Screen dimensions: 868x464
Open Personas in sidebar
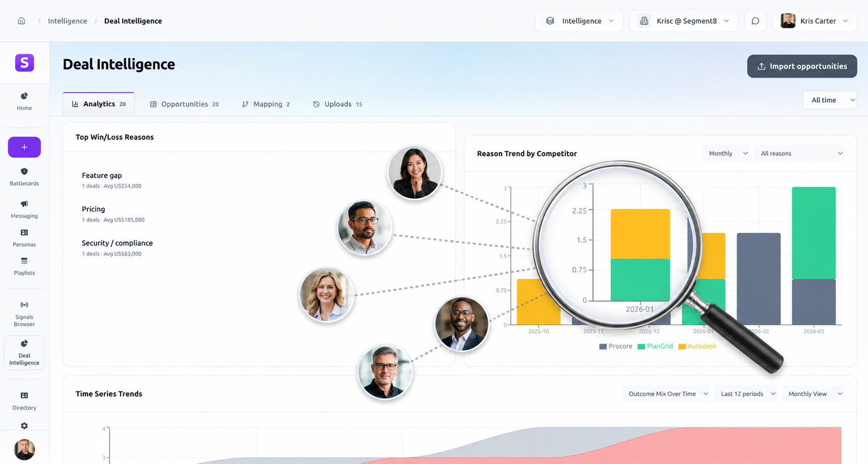24,237
